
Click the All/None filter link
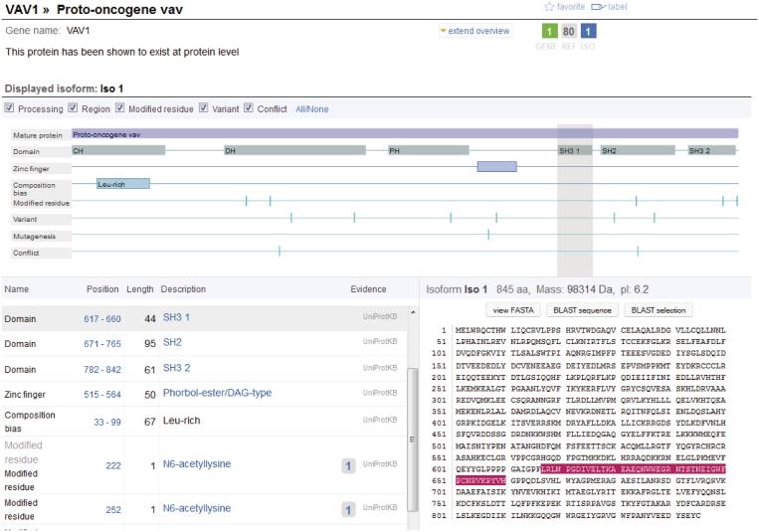[311, 109]
